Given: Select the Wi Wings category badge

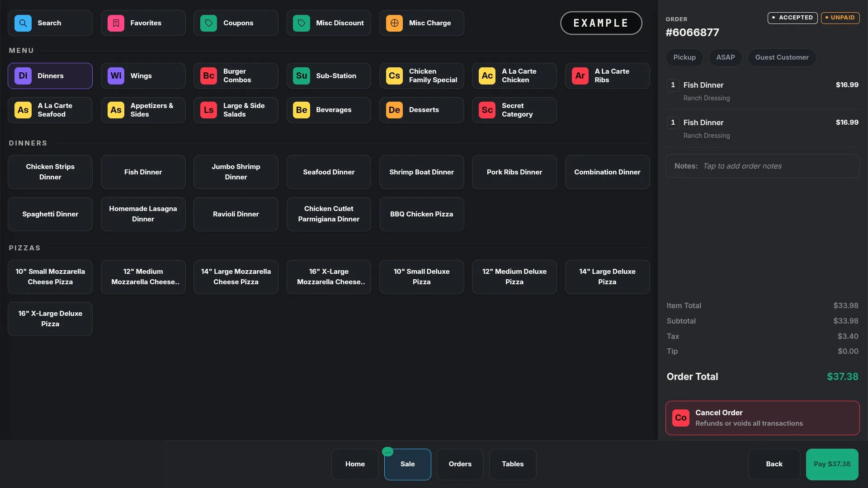Looking at the screenshot, I should 116,76.
